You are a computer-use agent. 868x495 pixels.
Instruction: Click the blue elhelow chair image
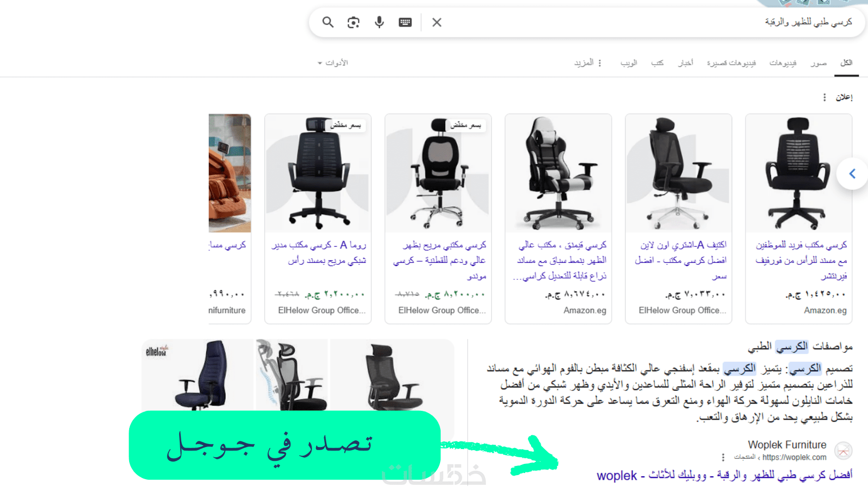pos(198,375)
